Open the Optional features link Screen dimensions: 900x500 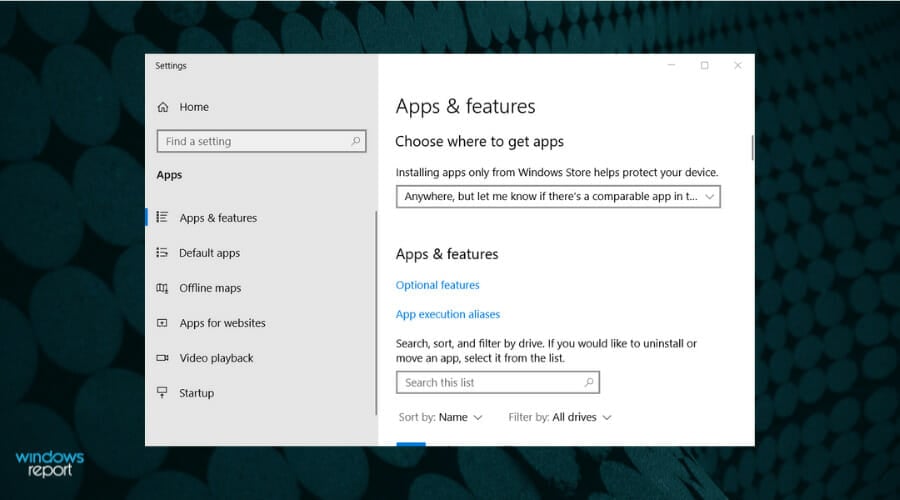(437, 285)
